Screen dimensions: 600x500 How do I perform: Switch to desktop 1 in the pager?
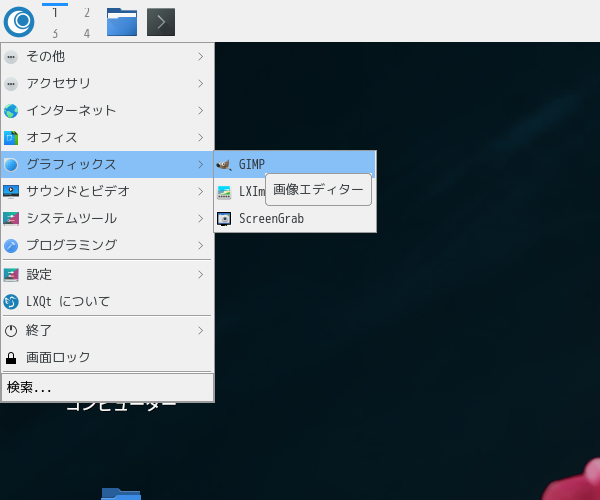[x=55, y=13]
